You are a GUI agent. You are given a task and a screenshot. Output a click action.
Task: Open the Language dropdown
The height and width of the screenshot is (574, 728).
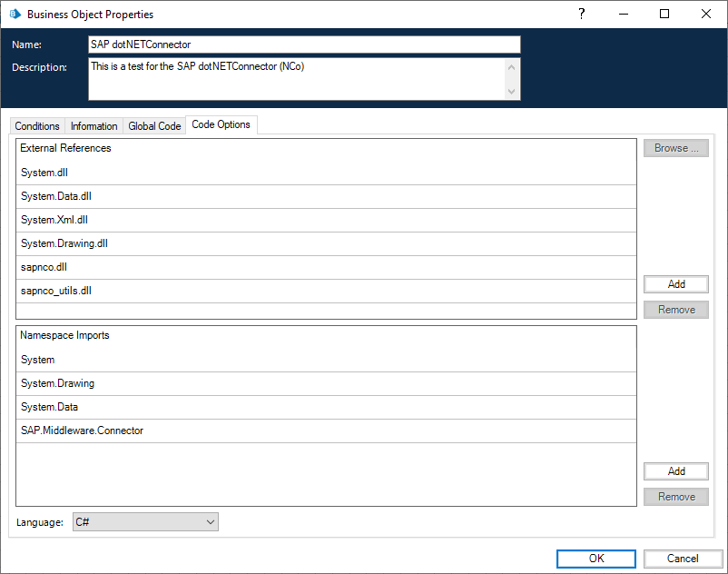pos(145,522)
